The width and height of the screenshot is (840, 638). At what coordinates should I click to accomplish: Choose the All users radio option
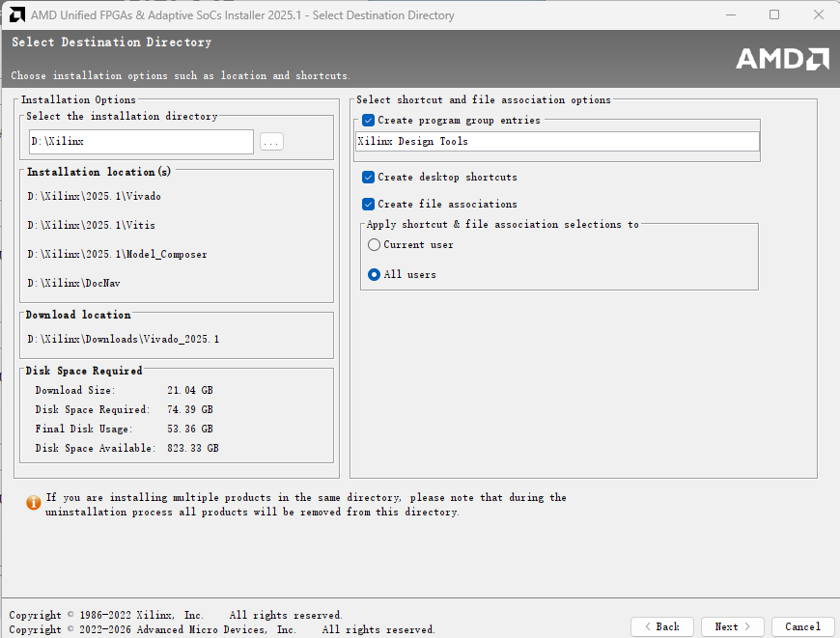[375, 275]
